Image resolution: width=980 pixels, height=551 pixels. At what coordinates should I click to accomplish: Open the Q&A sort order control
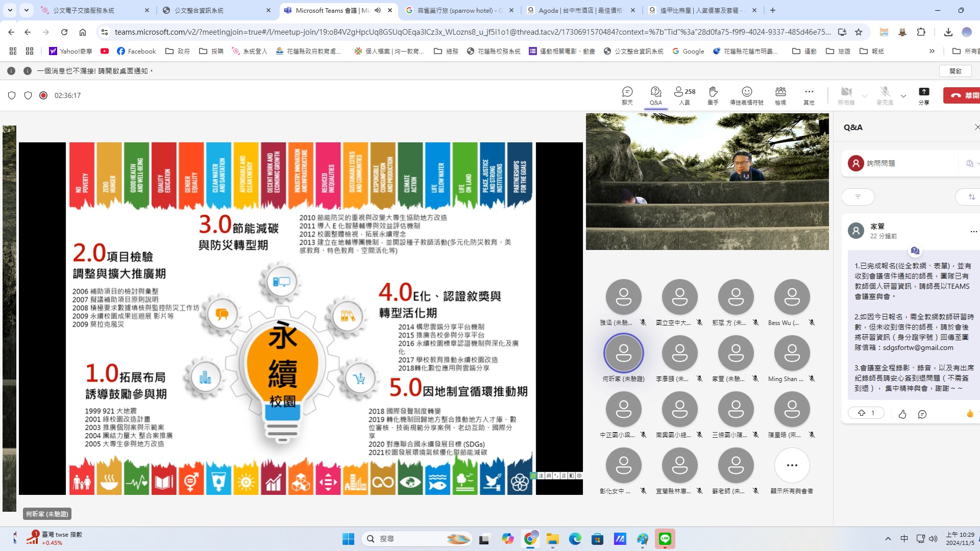pos(971,197)
